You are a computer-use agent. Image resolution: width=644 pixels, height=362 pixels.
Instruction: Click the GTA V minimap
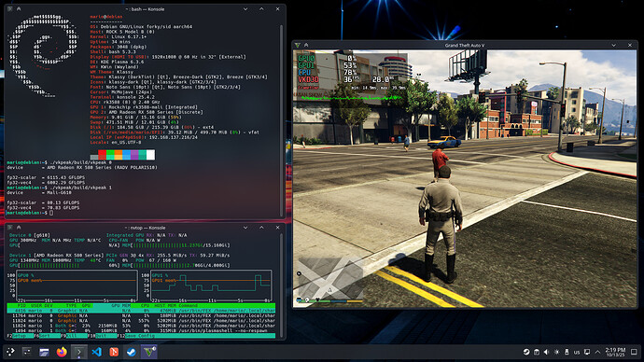pyautogui.click(x=330, y=277)
